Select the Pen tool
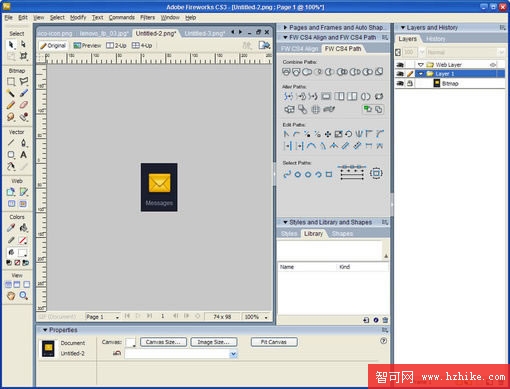 [x=23, y=143]
